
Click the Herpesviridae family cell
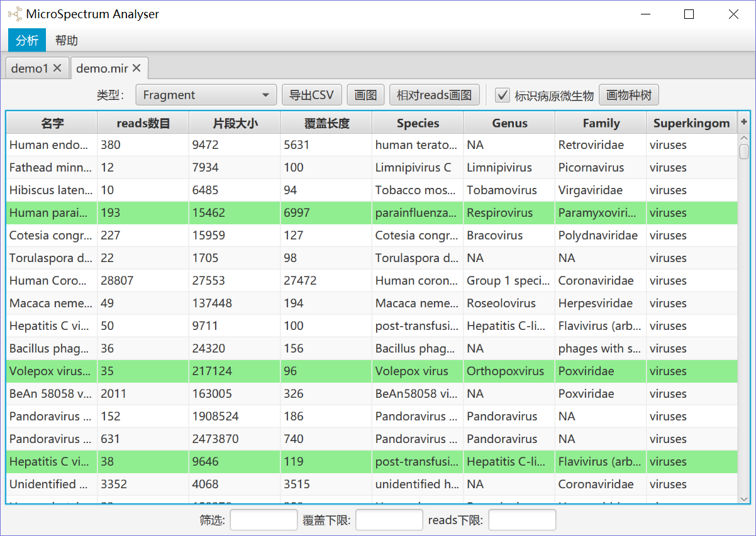601,304
